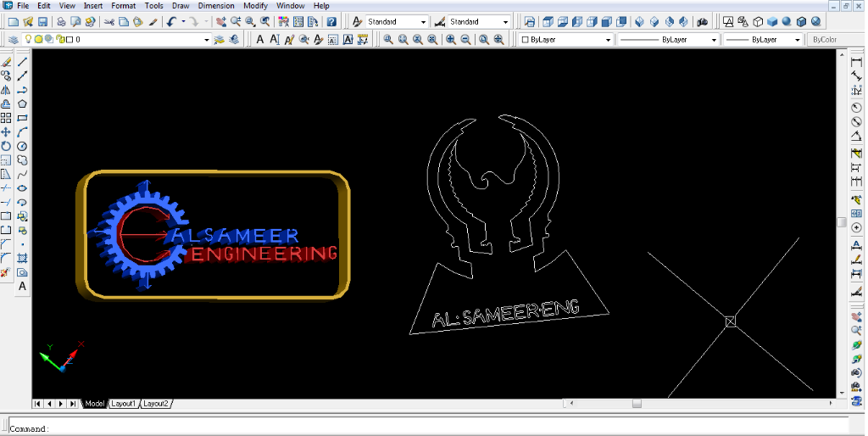
Task: Switch to the Layout1 tab
Action: (x=123, y=404)
